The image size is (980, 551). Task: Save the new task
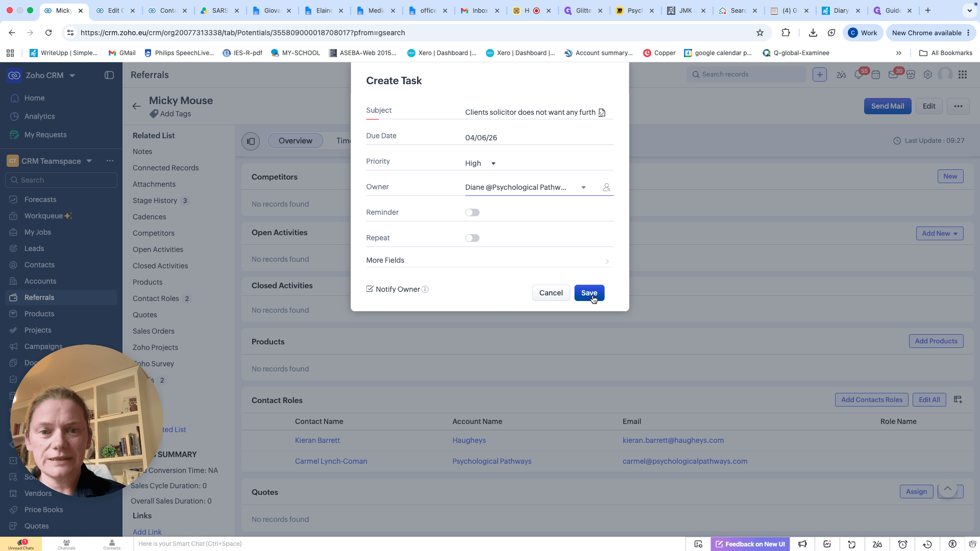[589, 293]
